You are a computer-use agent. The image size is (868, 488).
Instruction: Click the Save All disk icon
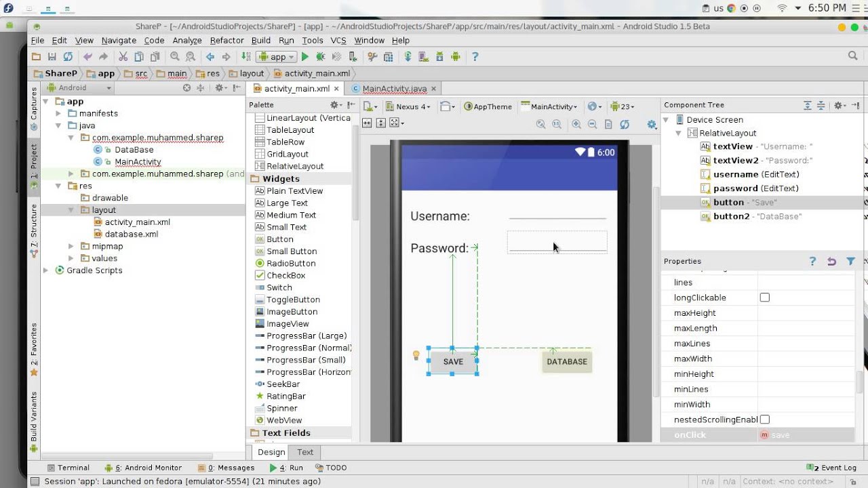tap(52, 57)
